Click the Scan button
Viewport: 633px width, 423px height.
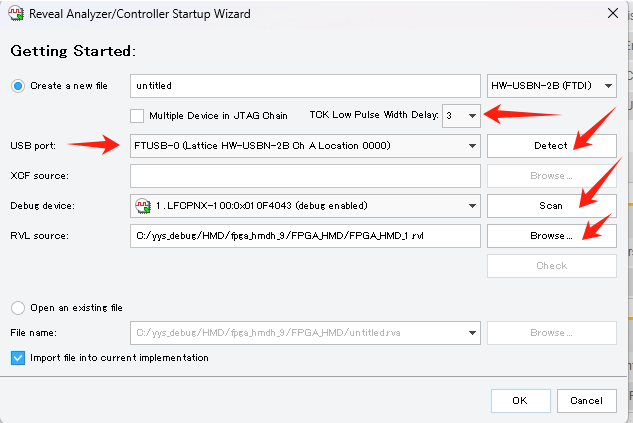coord(551,206)
